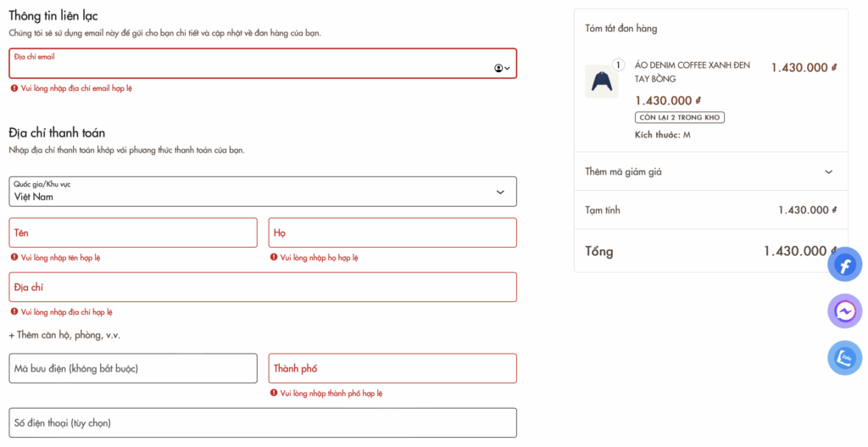Click the error icon under the Tên field

[x=14, y=257]
